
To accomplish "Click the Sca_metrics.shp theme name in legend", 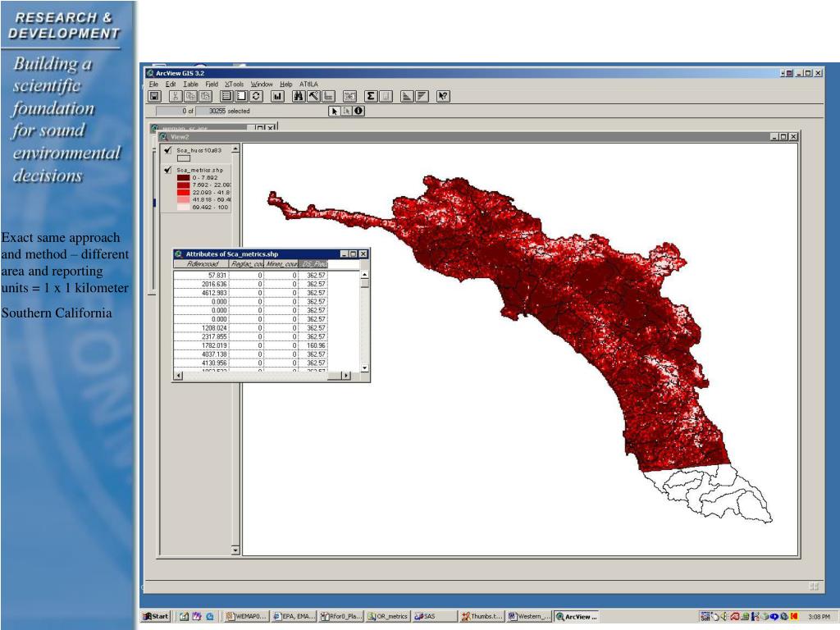I will [199, 170].
